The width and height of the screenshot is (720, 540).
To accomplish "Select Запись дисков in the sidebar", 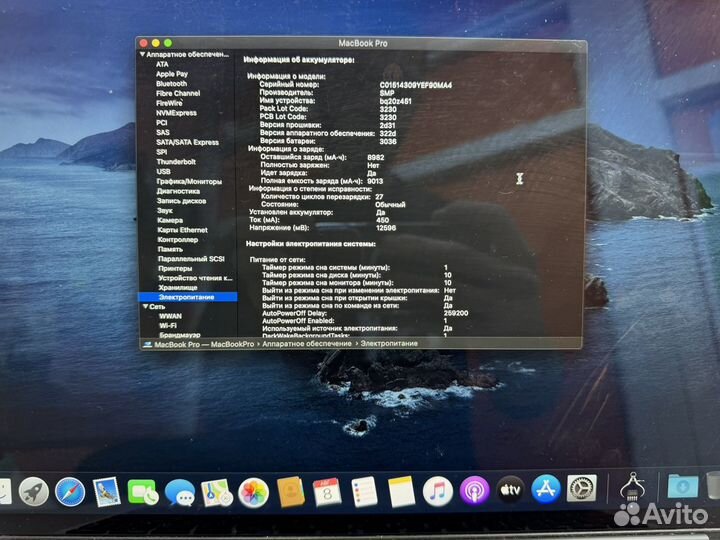I will click(x=181, y=201).
